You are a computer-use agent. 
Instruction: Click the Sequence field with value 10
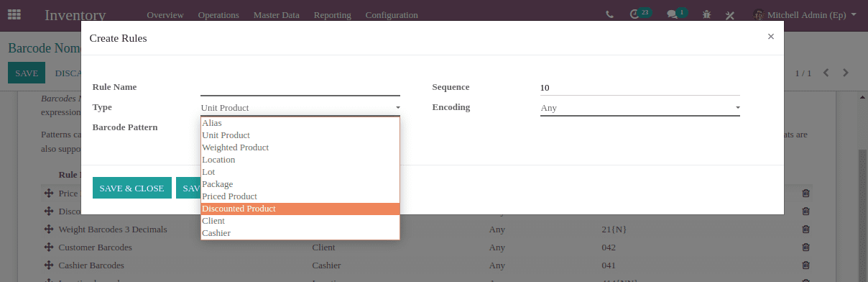pyautogui.click(x=640, y=88)
